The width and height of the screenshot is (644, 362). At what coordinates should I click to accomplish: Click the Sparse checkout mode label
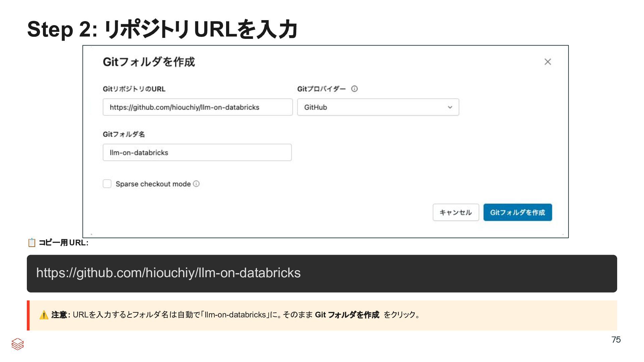click(153, 184)
